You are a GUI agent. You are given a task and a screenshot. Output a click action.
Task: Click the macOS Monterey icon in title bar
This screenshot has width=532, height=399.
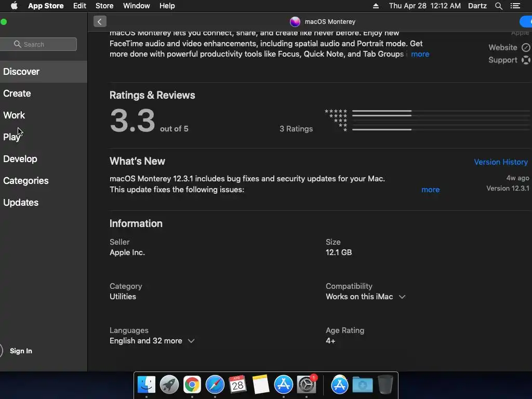click(x=295, y=22)
